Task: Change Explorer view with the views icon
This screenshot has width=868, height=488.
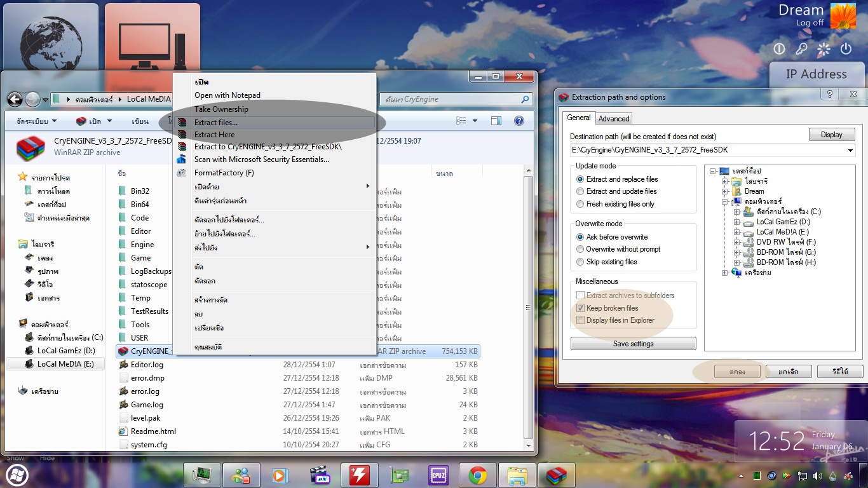Action: [x=461, y=121]
